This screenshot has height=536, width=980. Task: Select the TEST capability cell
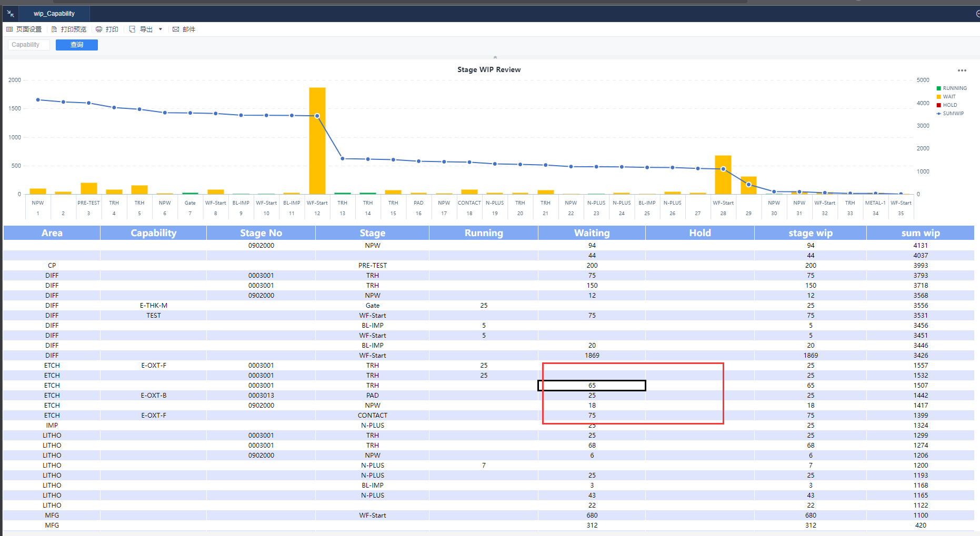click(x=154, y=316)
